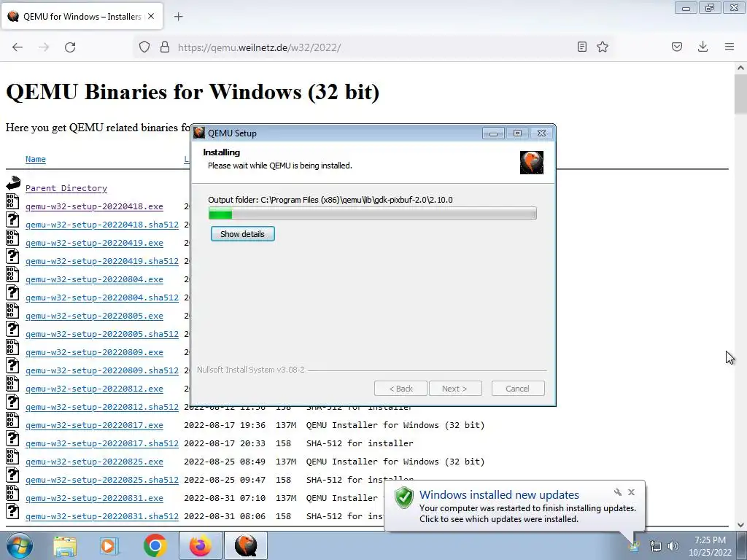Image resolution: width=747 pixels, height=560 pixels.
Task: Launch Windows Media Player from taskbar
Action: point(109,546)
